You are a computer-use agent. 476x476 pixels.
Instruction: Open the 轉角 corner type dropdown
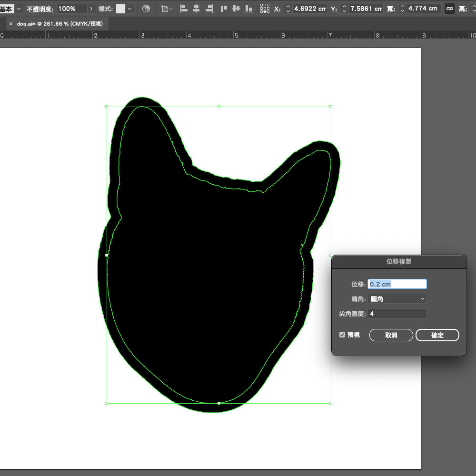click(x=397, y=299)
